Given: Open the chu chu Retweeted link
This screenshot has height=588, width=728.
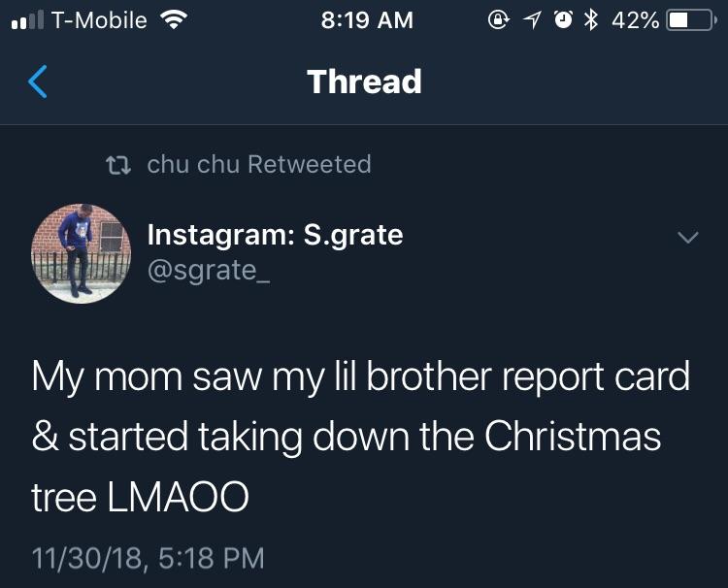Looking at the screenshot, I should pyautogui.click(x=258, y=164).
